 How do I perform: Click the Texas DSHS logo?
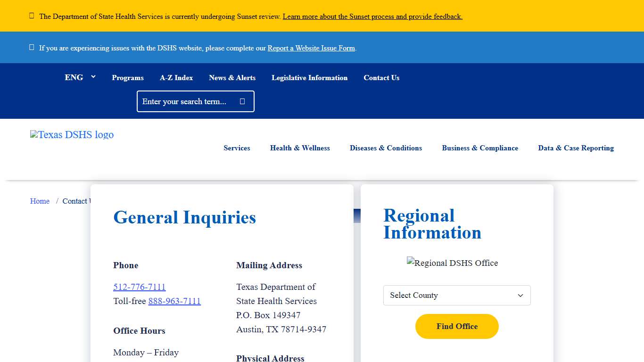click(72, 135)
